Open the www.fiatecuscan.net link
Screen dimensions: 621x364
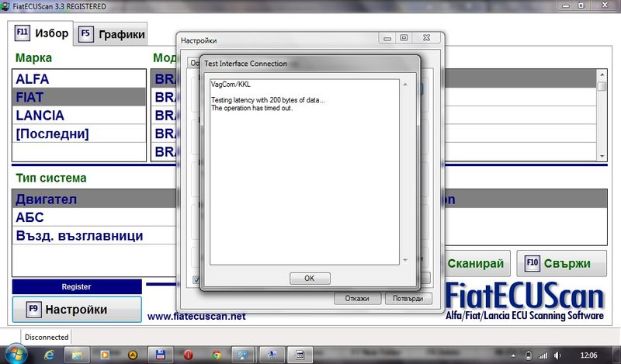tap(196, 316)
